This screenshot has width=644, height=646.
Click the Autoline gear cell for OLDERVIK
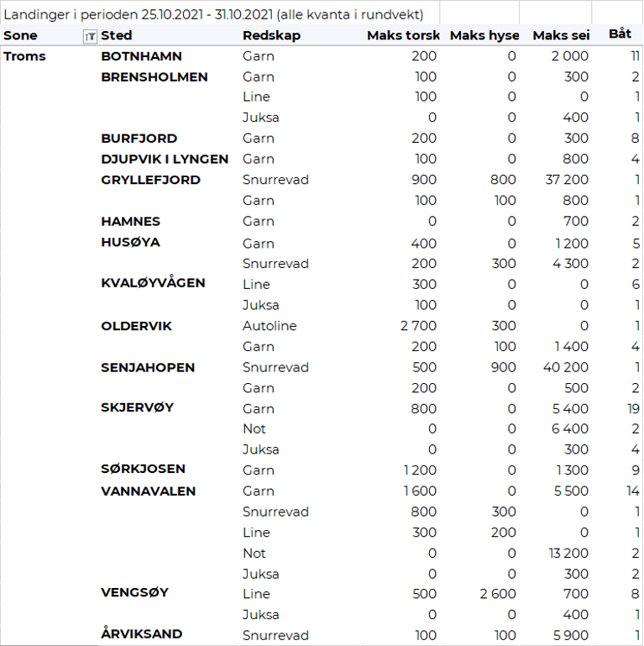click(x=270, y=326)
